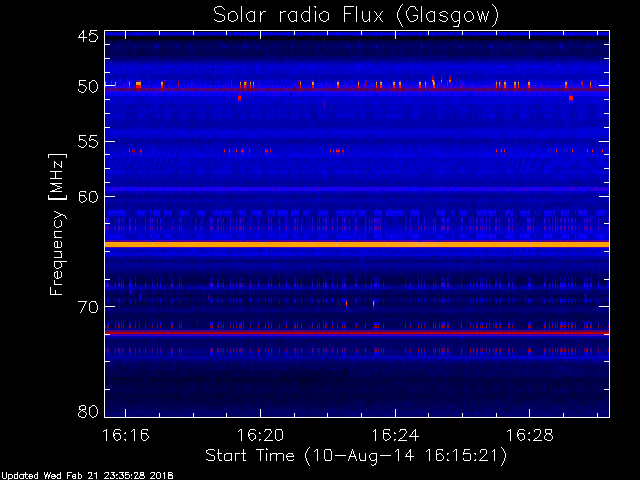640x480 pixels.
Task: Click the 16:16 time axis label
Action: (x=126, y=435)
